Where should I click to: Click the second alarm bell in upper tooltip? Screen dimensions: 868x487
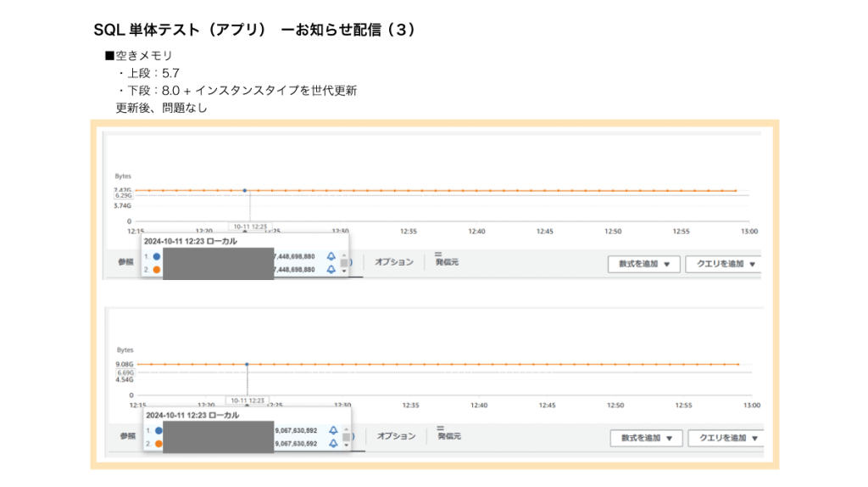pos(331,270)
